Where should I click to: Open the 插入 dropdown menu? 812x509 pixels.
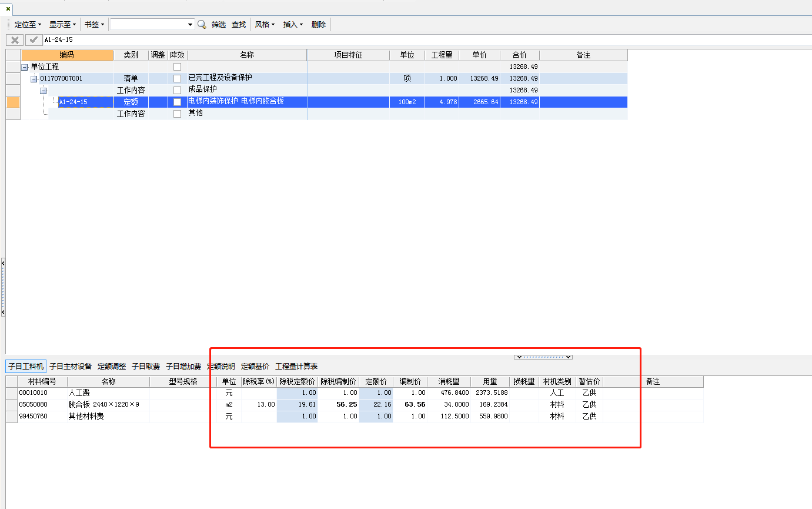(293, 25)
